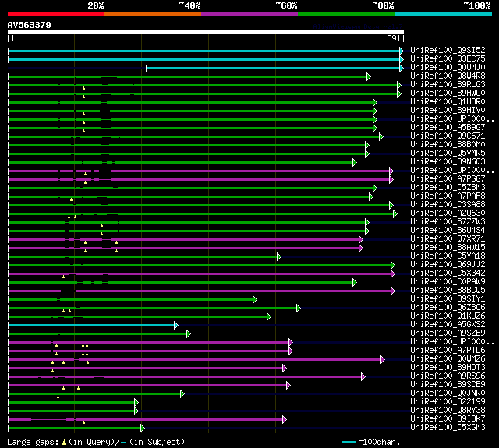The width and height of the screenshot is (499, 448).
Task: Click the yellow gap symbol in the legend
Action: point(64,443)
